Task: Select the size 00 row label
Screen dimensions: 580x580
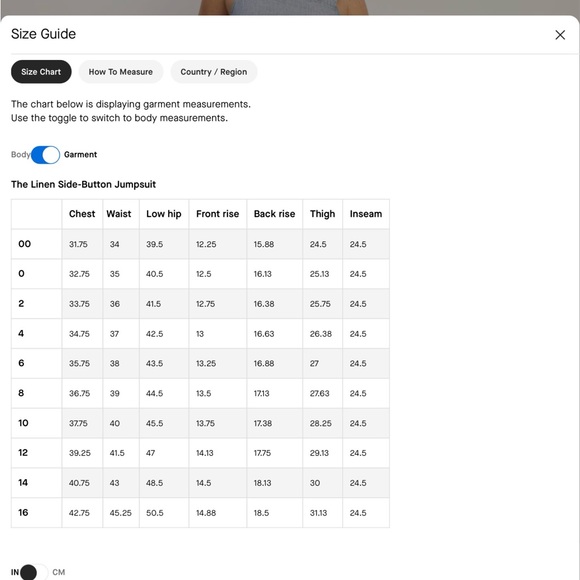Action: click(x=25, y=244)
